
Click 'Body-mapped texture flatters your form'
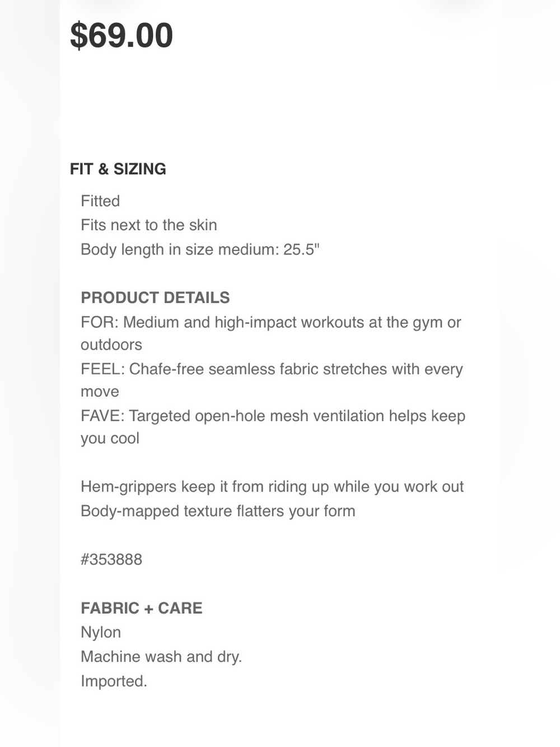point(218,511)
